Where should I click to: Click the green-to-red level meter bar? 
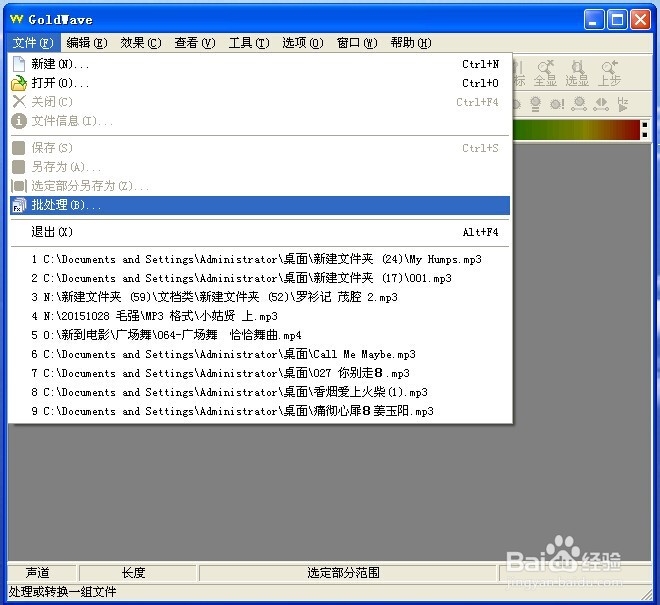tap(576, 130)
